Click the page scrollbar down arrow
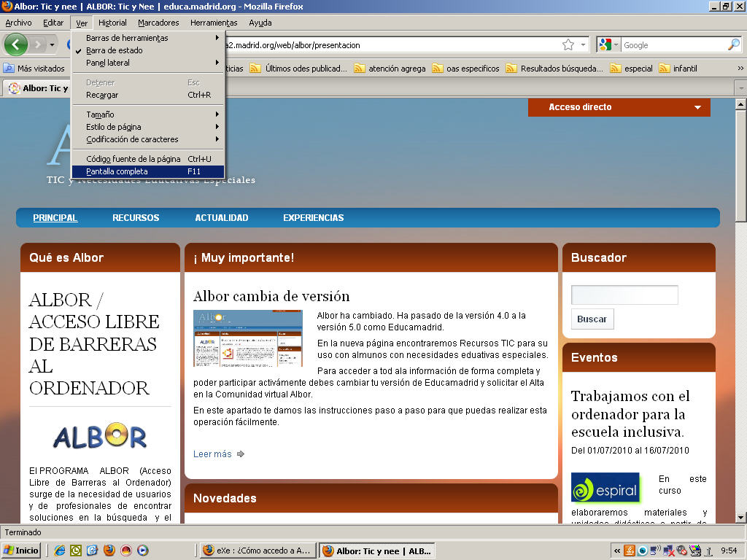Screen dimensions: 747x560 [741, 517]
